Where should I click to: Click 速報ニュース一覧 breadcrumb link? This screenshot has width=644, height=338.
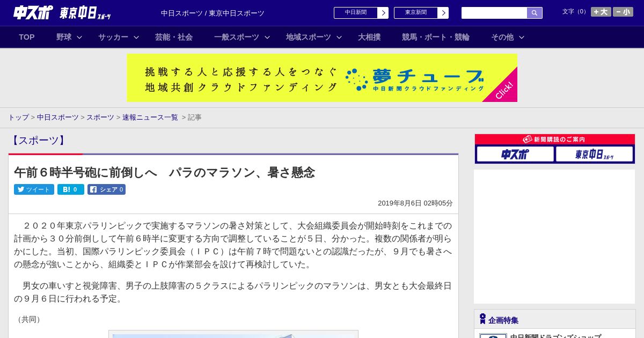pyautogui.click(x=150, y=117)
